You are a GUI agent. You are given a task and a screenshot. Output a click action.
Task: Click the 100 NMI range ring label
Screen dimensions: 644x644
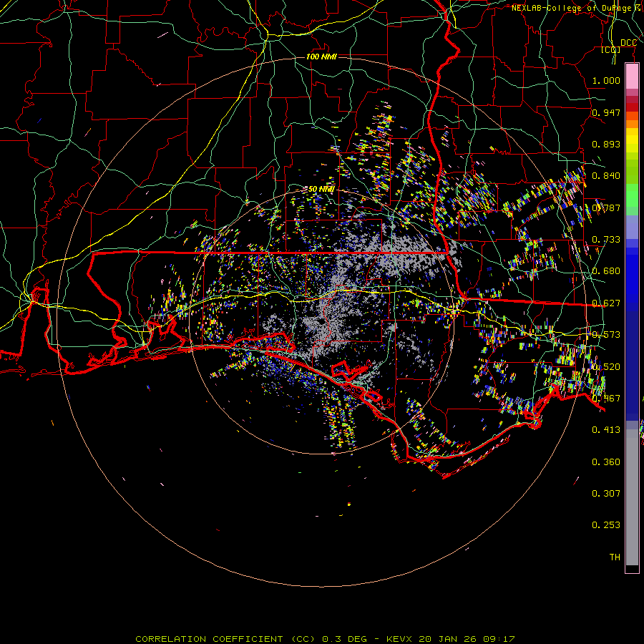(x=321, y=57)
